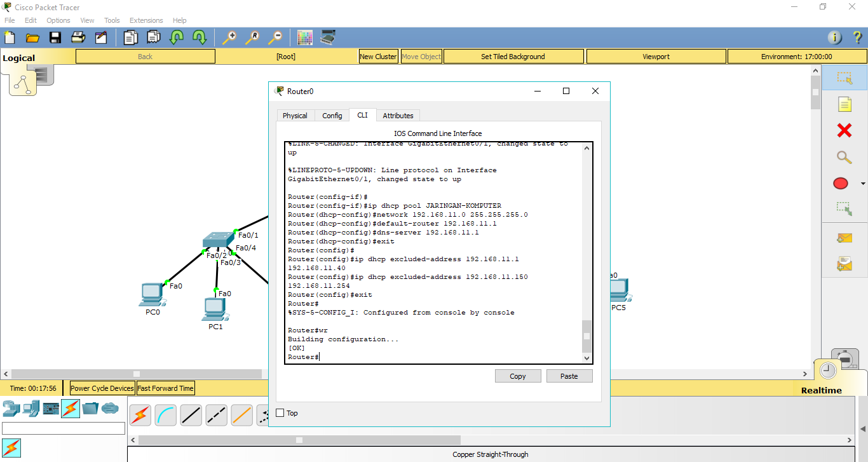The height and width of the screenshot is (462, 868).
Task: Select the red ellipse draw tool
Action: pos(841,184)
